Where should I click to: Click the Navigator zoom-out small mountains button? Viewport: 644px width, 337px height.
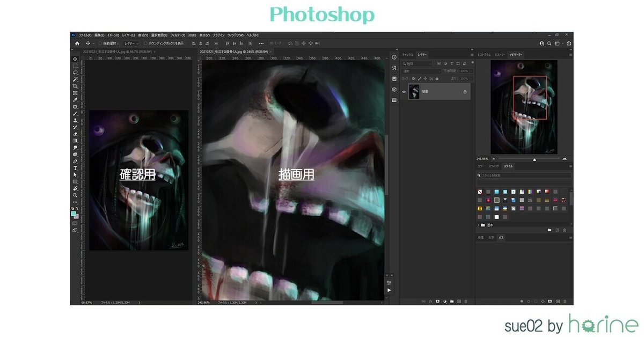click(x=494, y=159)
